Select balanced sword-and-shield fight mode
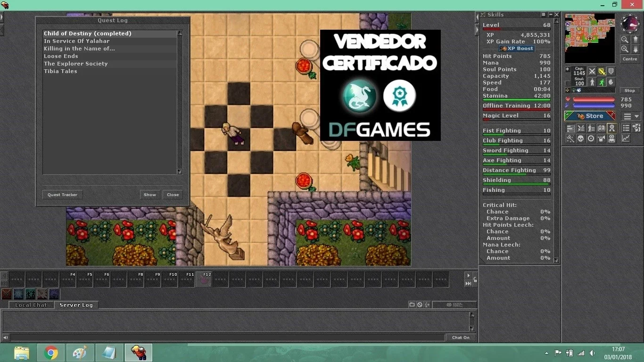This screenshot has width=644, height=362. (x=602, y=72)
